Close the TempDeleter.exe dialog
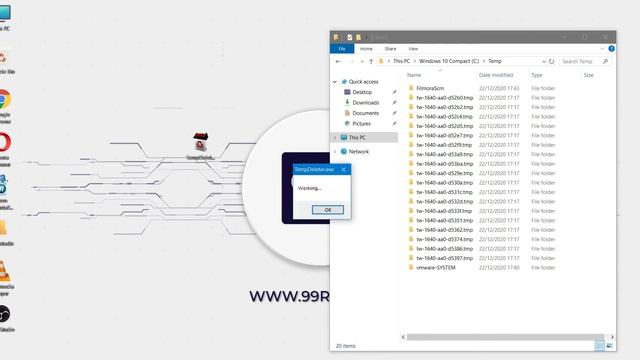Screen dimensions: 640x360 (344, 169)
